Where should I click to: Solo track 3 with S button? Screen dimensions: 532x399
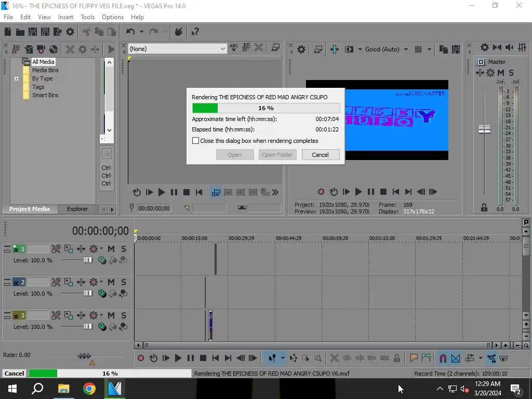click(124, 315)
